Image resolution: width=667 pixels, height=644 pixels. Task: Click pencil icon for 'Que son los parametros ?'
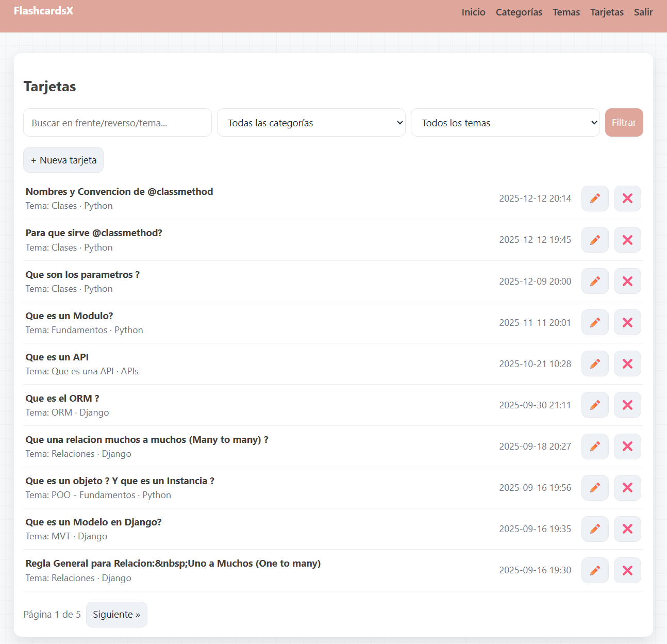pos(595,281)
